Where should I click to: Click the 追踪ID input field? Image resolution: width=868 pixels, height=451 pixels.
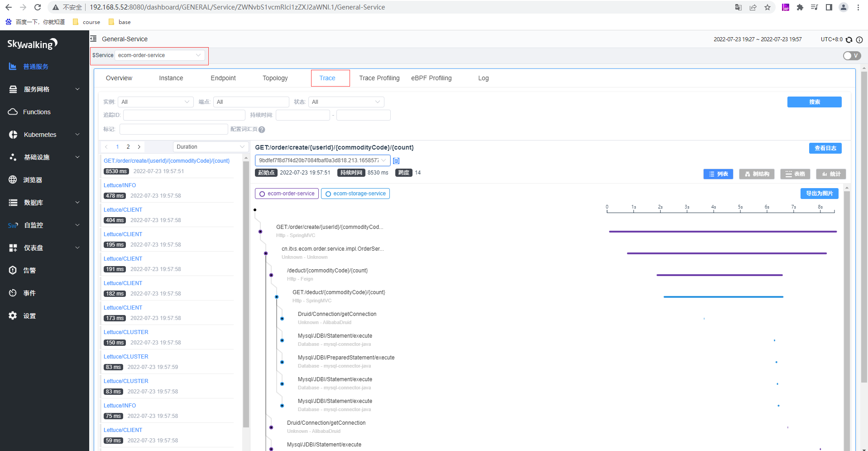tap(184, 115)
